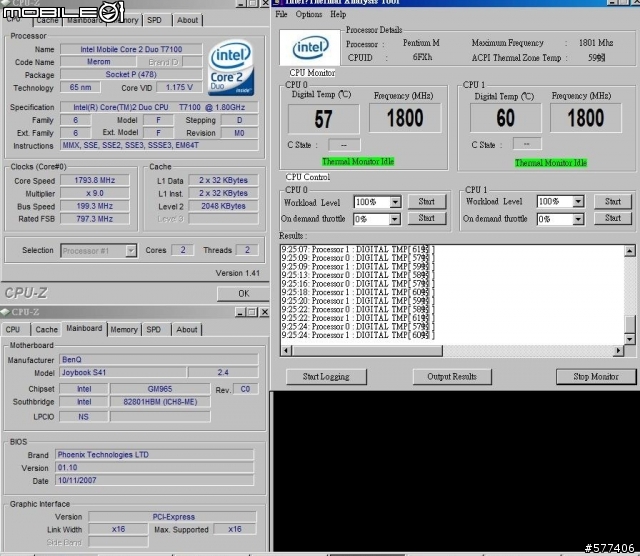The image size is (640, 556).
Task: Open Memory tab in lower CPU-Z window
Action: point(124,329)
